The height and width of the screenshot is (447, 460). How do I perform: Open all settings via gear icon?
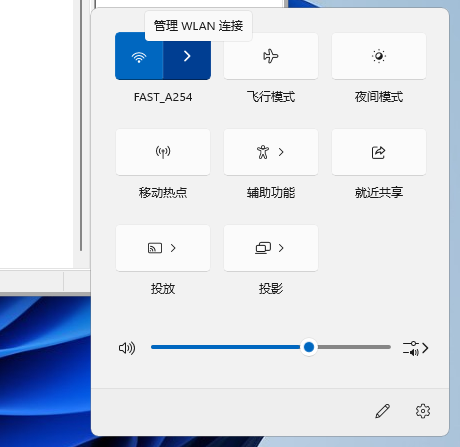pos(423,411)
